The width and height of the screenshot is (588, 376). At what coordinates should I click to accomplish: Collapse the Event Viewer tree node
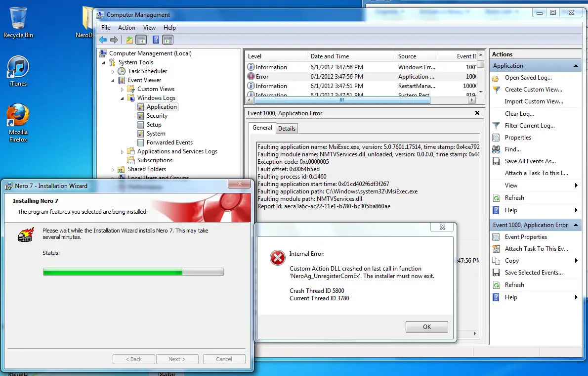[x=113, y=80]
